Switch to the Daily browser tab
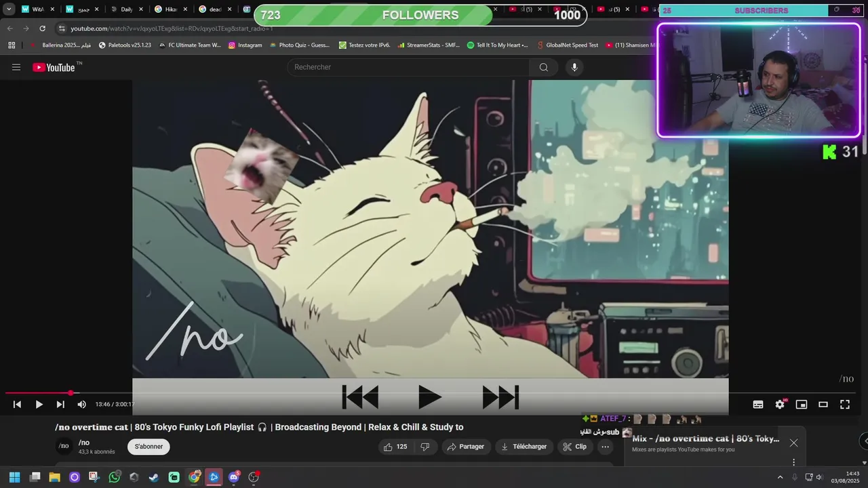The image size is (868, 488). pos(126,9)
